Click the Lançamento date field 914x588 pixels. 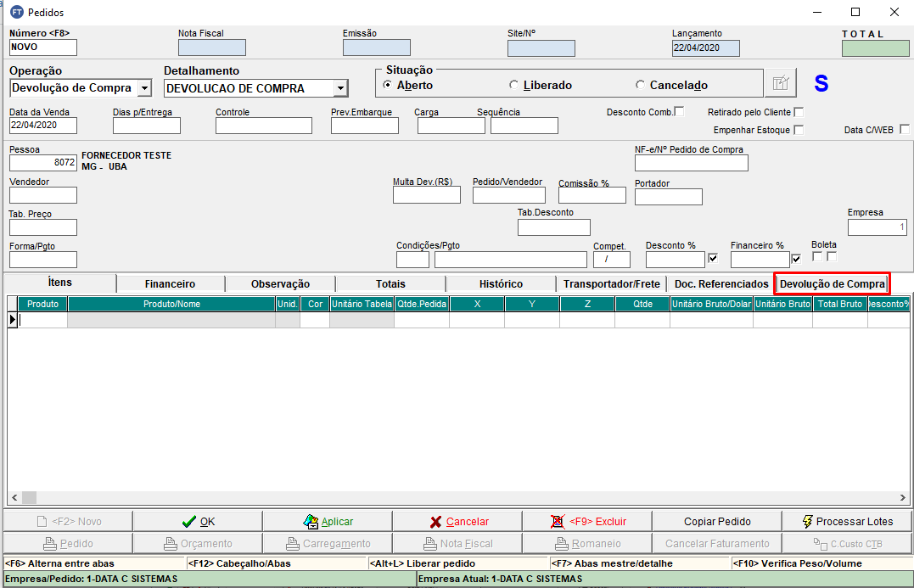tap(706, 48)
